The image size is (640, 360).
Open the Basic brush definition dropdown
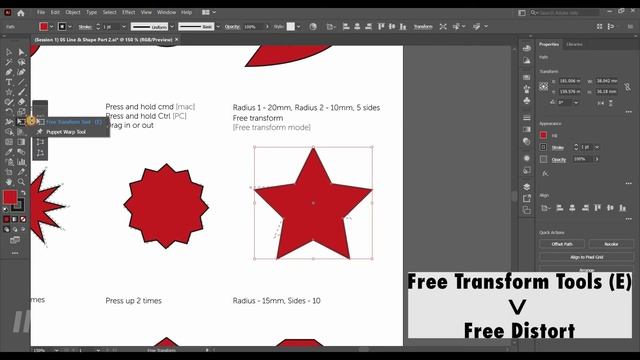pyautogui.click(x=218, y=27)
